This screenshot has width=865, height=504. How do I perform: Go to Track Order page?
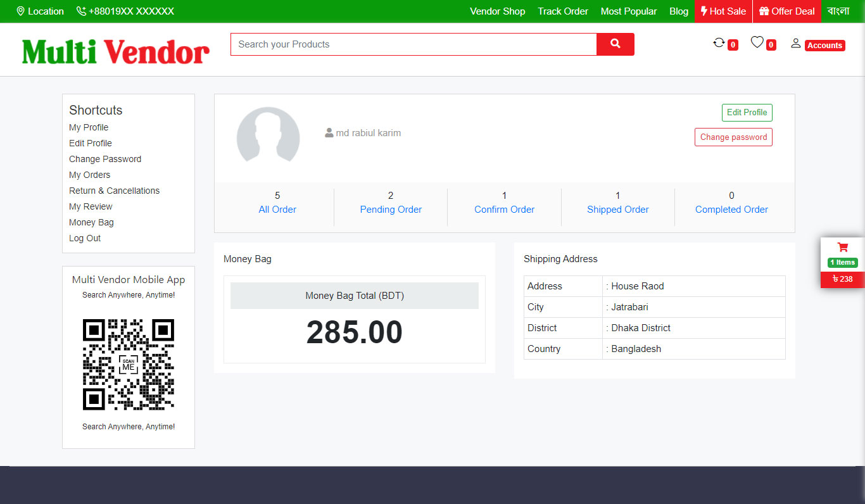(x=563, y=11)
